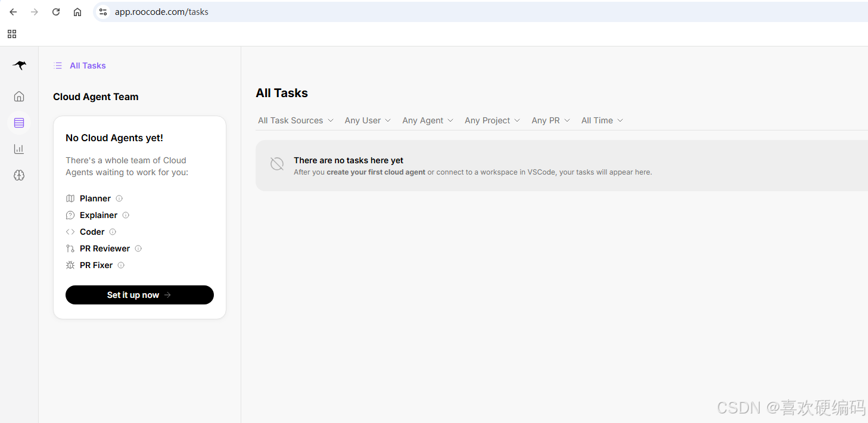Image resolution: width=868 pixels, height=423 pixels.
Task: Open the brain icon in sidebar
Action: point(19,175)
